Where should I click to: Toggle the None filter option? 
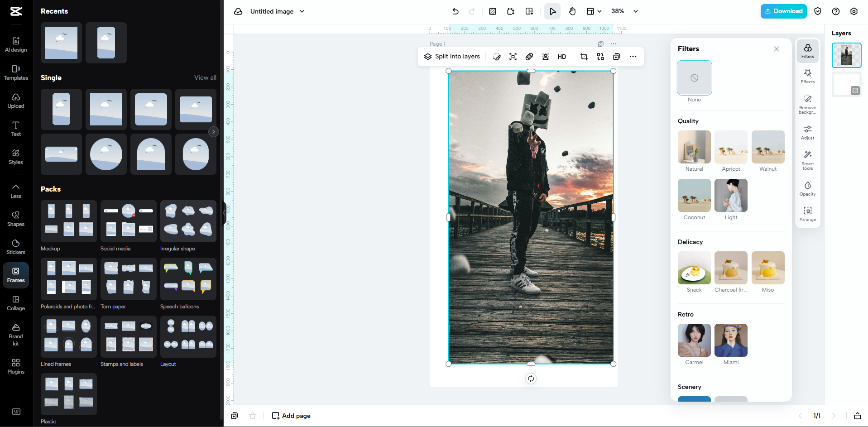point(694,78)
